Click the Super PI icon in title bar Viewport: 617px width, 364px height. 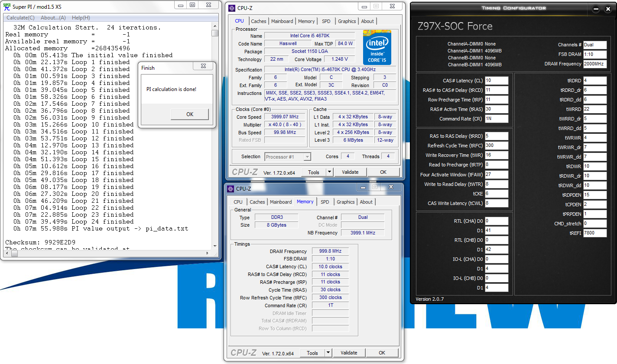point(7,7)
